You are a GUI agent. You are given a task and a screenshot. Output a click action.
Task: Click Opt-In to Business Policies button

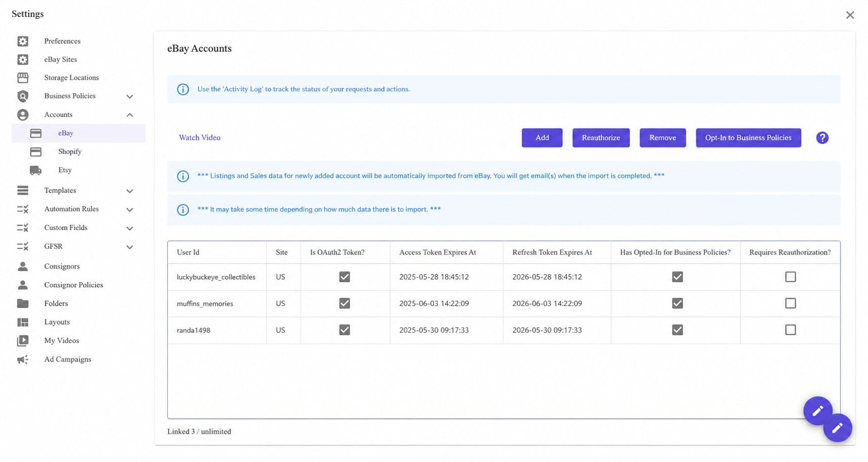[748, 138]
